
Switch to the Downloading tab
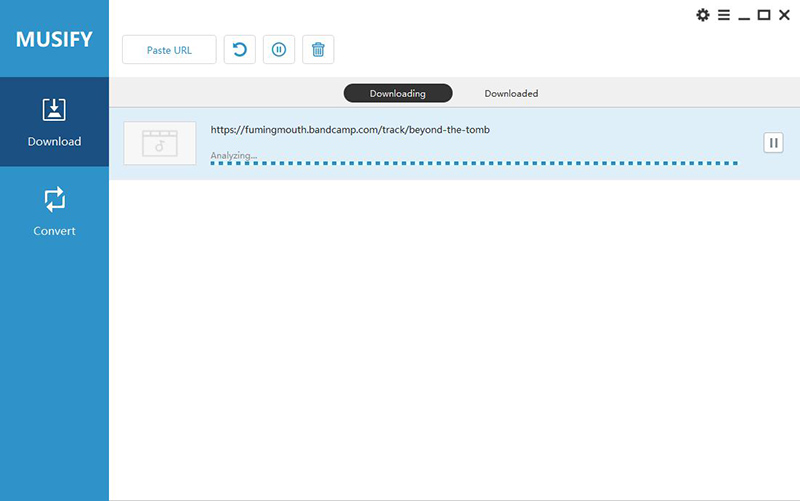coord(398,93)
